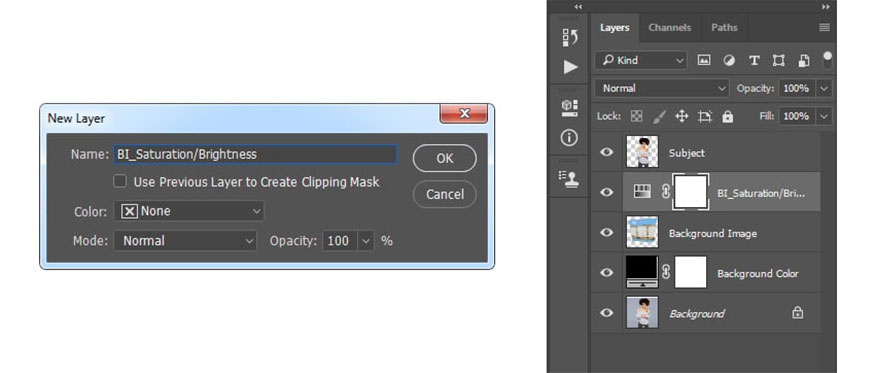
Task: Open the Normal blend mode dropdown
Action: [x=662, y=88]
